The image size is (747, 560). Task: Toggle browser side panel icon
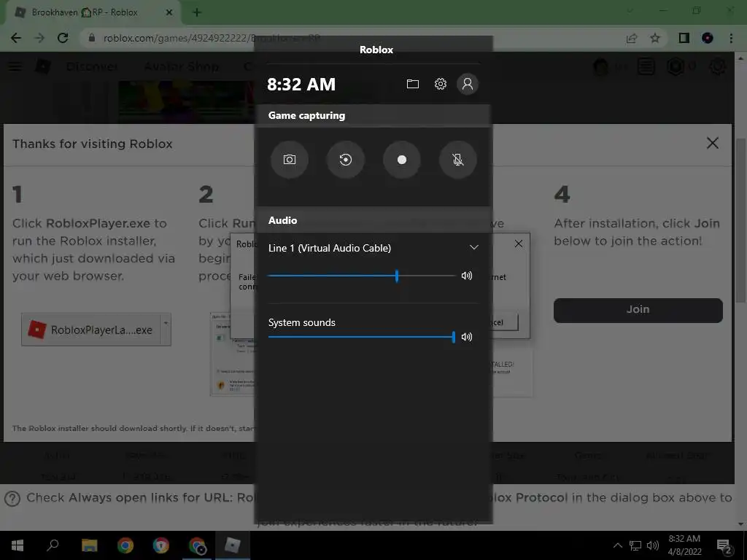pos(684,38)
